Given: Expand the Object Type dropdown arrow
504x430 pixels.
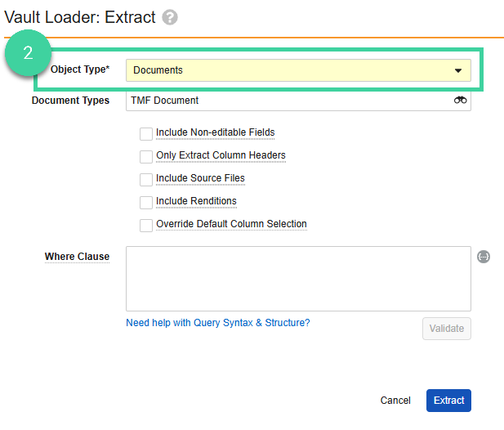Looking at the screenshot, I should point(458,70).
